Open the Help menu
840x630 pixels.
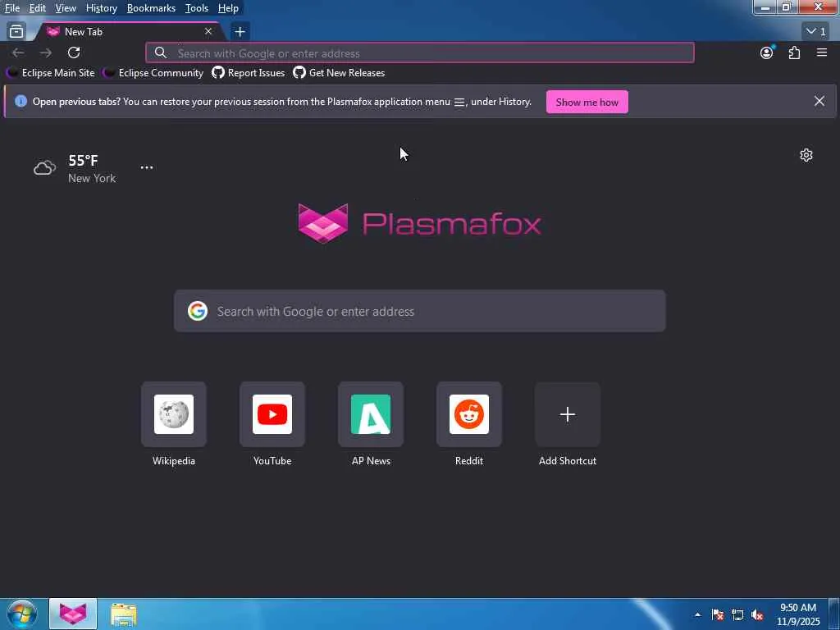228,8
